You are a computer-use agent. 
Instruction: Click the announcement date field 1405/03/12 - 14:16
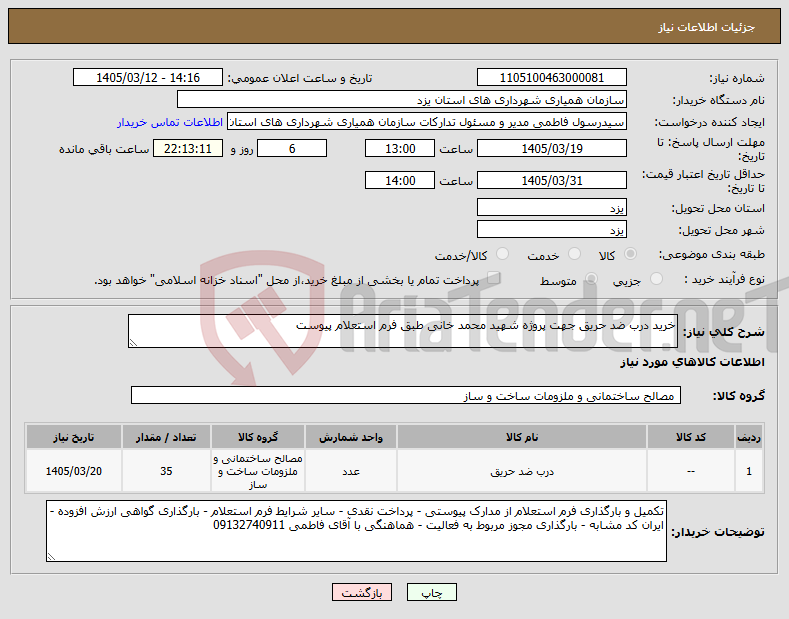[148, 78]
